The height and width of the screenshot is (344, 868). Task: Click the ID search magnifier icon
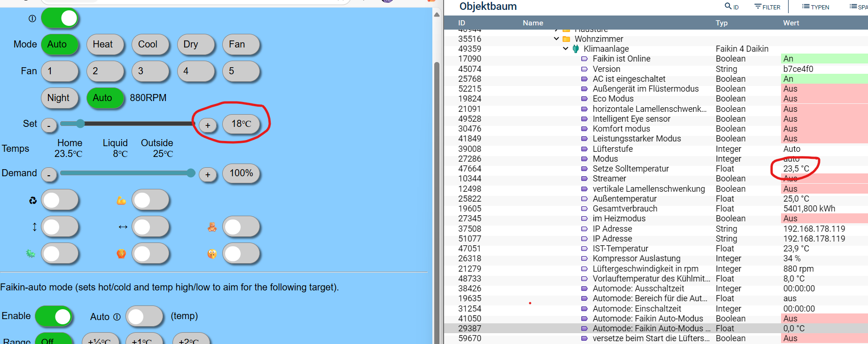[x=728, y=6]
